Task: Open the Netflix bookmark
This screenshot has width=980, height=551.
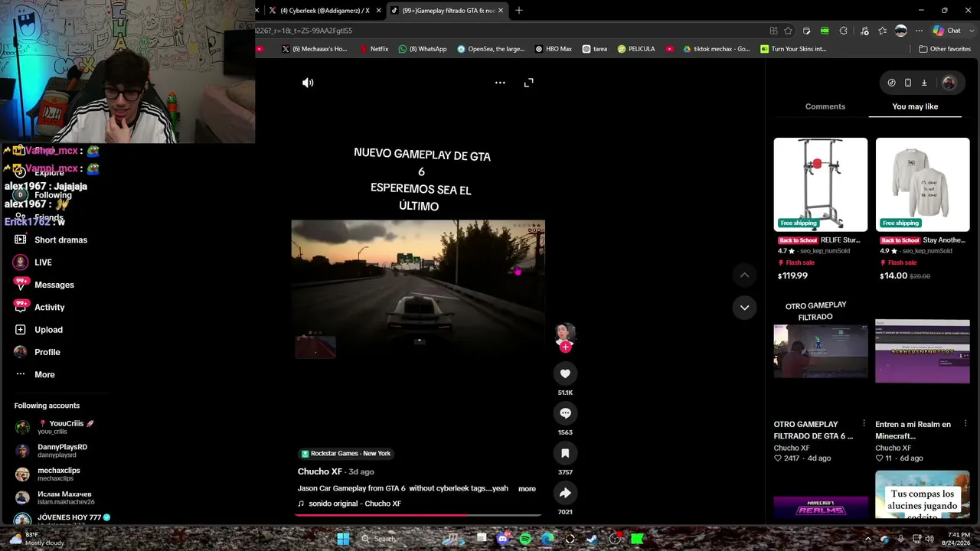Action: click(x=374, y=49)
